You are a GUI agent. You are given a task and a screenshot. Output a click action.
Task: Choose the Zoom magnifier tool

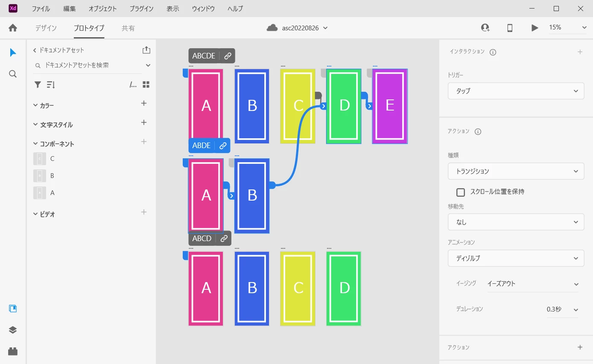click(13, 74)
